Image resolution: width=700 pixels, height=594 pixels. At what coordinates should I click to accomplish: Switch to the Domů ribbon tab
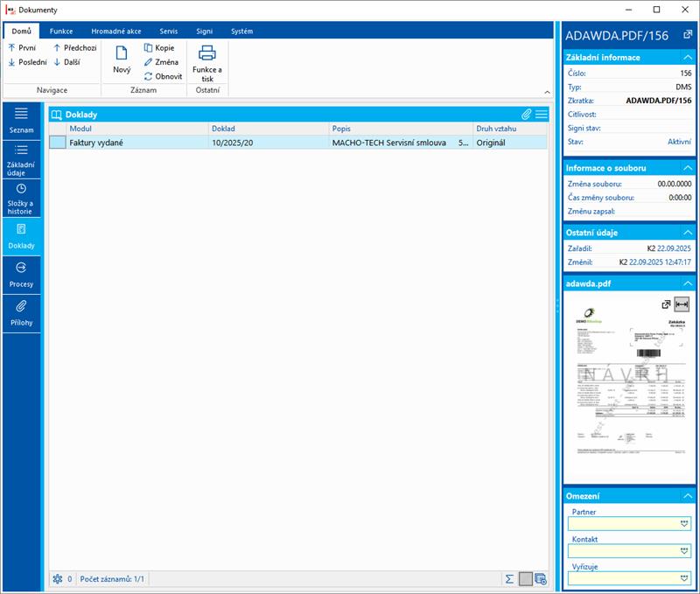pyautogui.click(x=21, y=31)
